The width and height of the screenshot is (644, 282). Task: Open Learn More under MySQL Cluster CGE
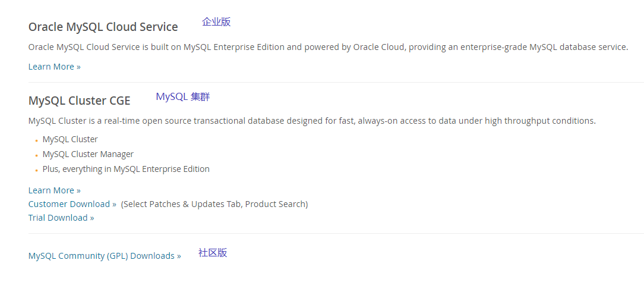pyautogui.click(x=55, y=190)
